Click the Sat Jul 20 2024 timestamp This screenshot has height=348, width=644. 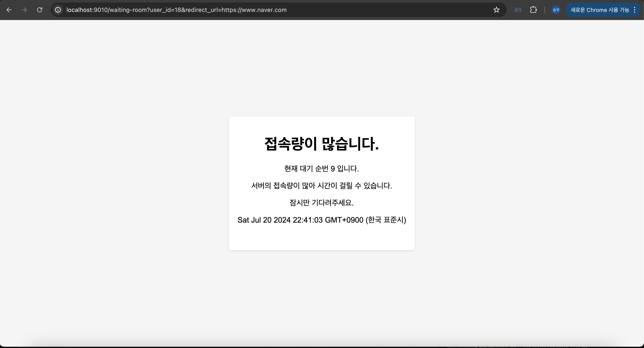322,220
